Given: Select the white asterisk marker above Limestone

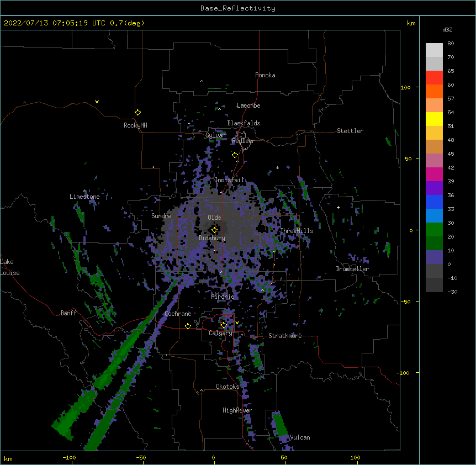Looking at the screenshot, I should pyautogui.click(x=85, y=191).
